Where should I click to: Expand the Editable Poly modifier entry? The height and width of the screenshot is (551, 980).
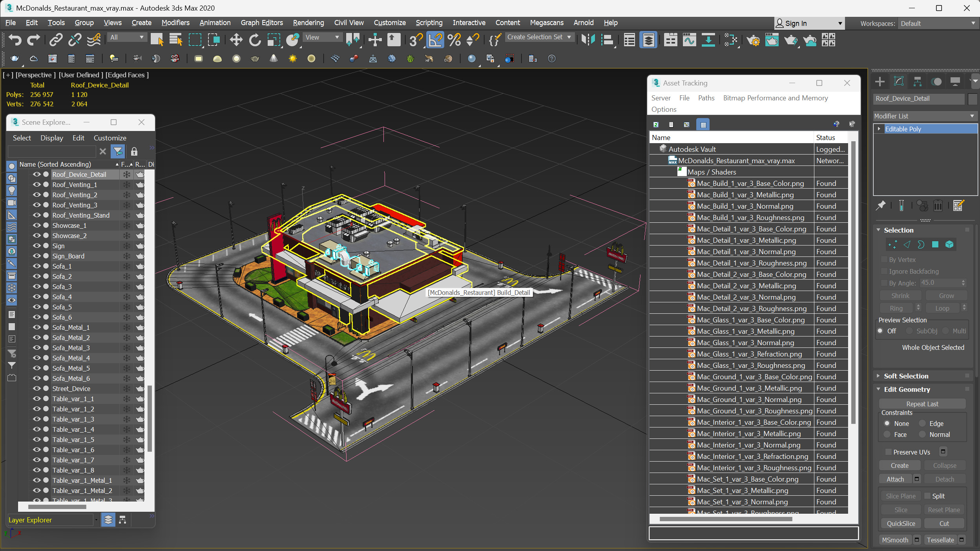tap(879, 129)
